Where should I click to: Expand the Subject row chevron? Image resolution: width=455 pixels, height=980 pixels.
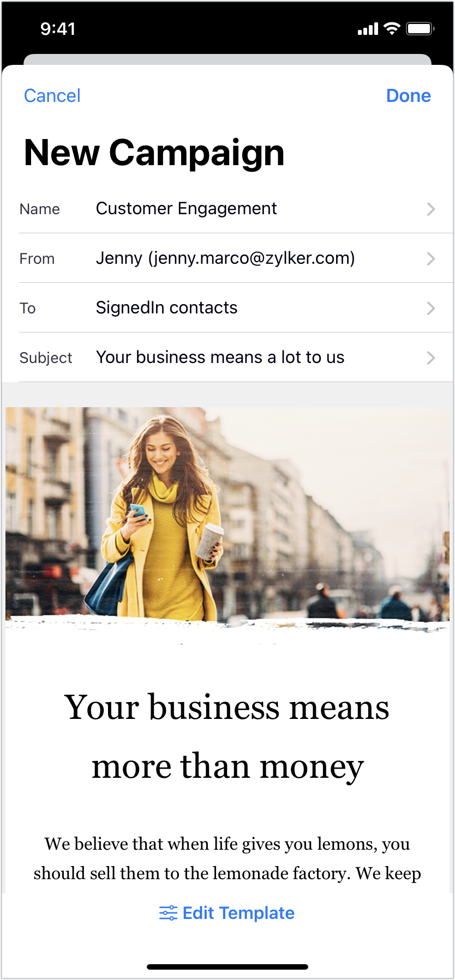click(x=431, y=358)
